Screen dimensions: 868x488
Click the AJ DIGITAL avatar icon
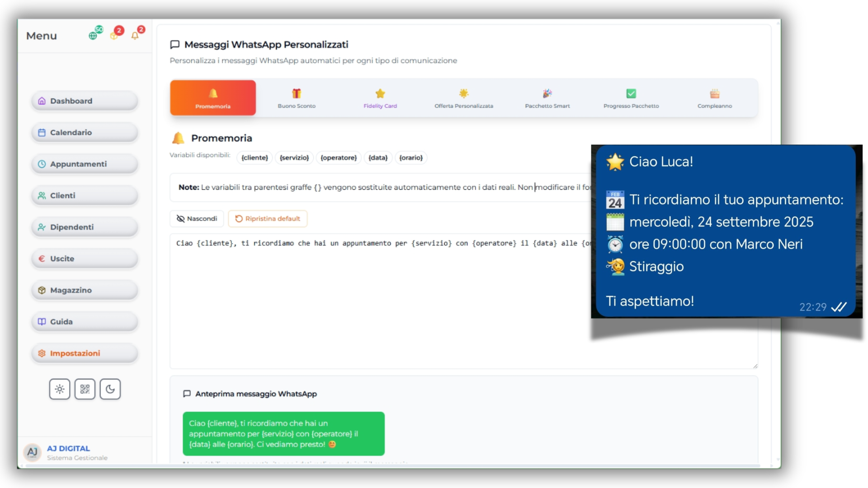point(32,452)
